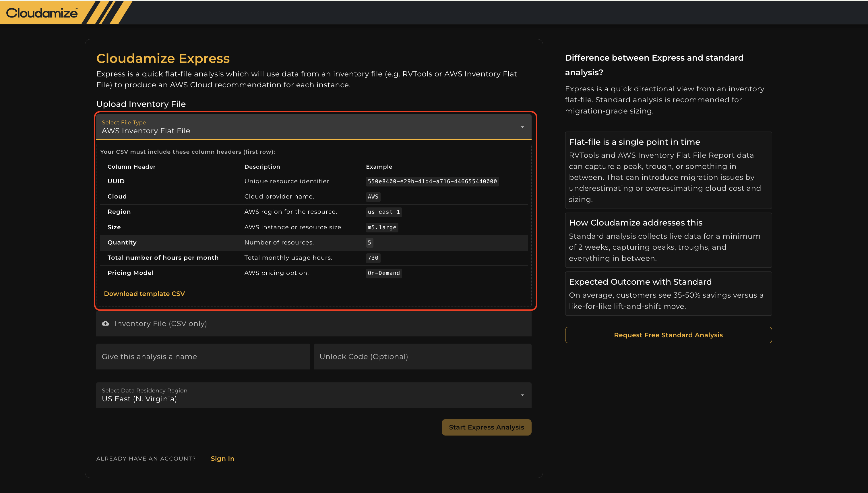Click Expected Outcome with Standard heading
Image resolution: width=868 pixels, height=493 pixels.
[x=640, y=282]
